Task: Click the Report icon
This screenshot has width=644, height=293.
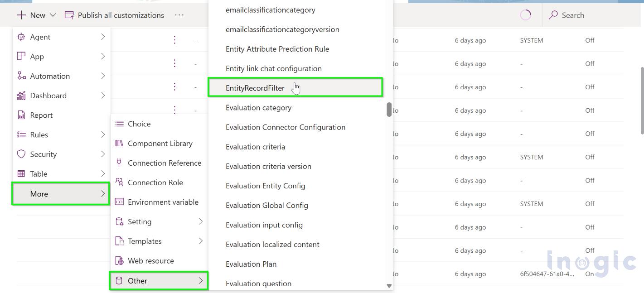Action: pos(21,115)
